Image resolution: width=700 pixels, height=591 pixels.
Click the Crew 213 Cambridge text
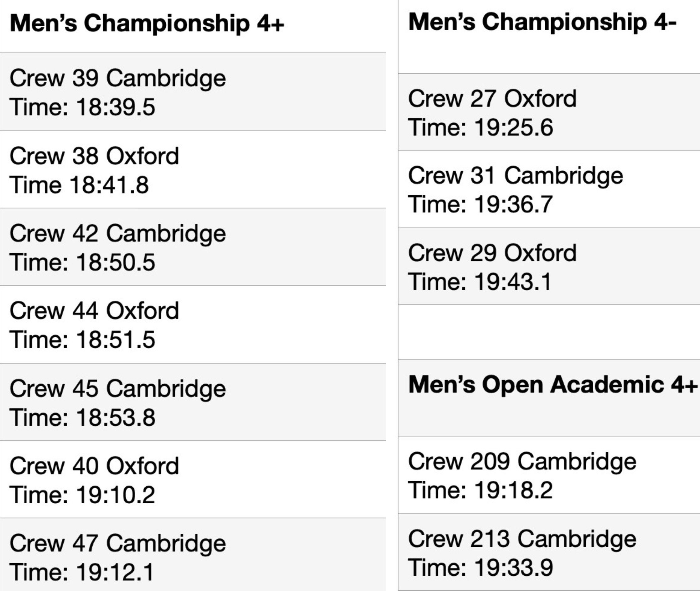[x=522, y=539]
